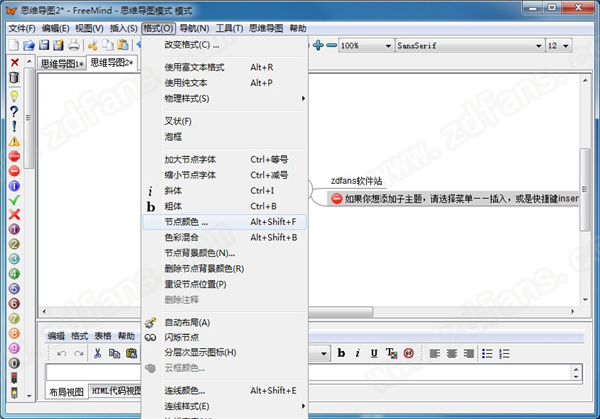600x419 pixels.
Task: Click the Print icon in toolbar
Action: pyautogui.click(x=73, y=45)
